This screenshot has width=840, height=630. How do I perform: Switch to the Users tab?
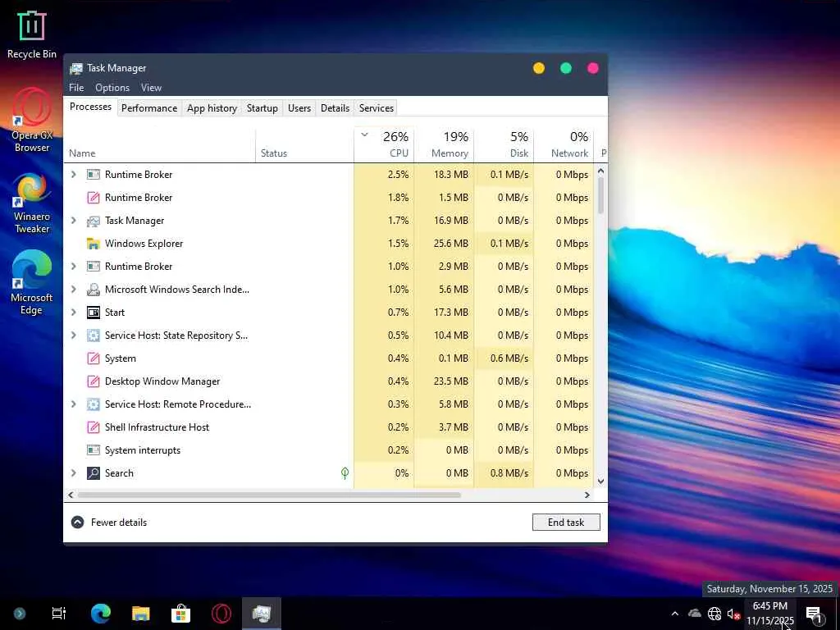(x=299, y=108)
